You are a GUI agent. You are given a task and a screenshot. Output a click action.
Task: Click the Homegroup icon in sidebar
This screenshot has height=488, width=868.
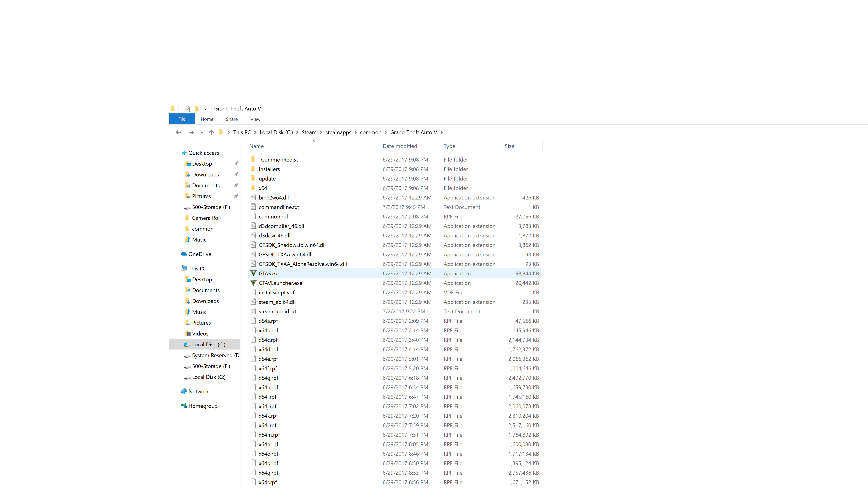tap(184, 406)
